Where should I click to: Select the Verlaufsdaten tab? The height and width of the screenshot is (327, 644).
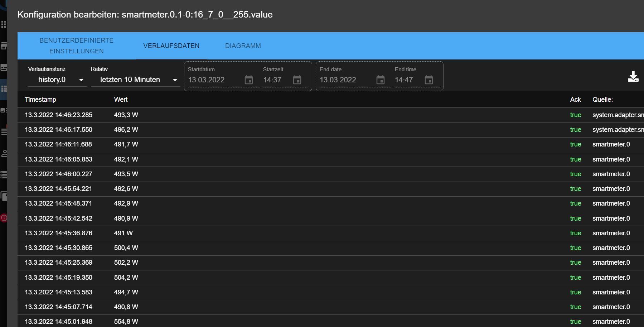point(171,46)
